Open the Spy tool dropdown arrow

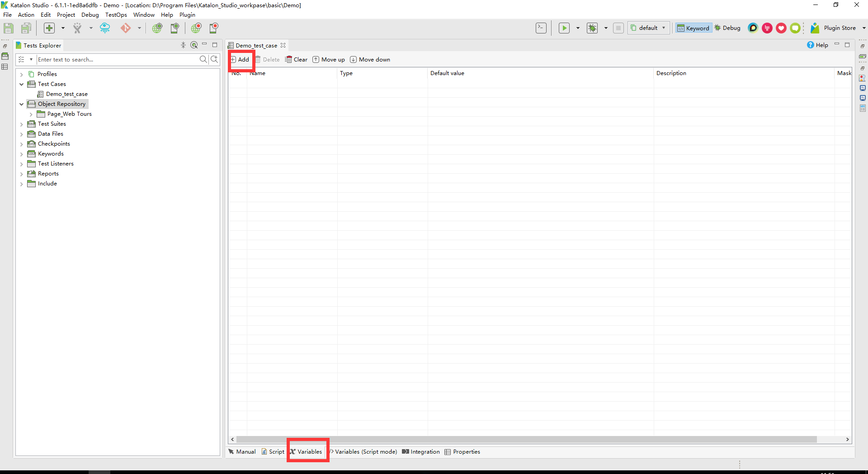pyautogui.click(x=91, y=28)
